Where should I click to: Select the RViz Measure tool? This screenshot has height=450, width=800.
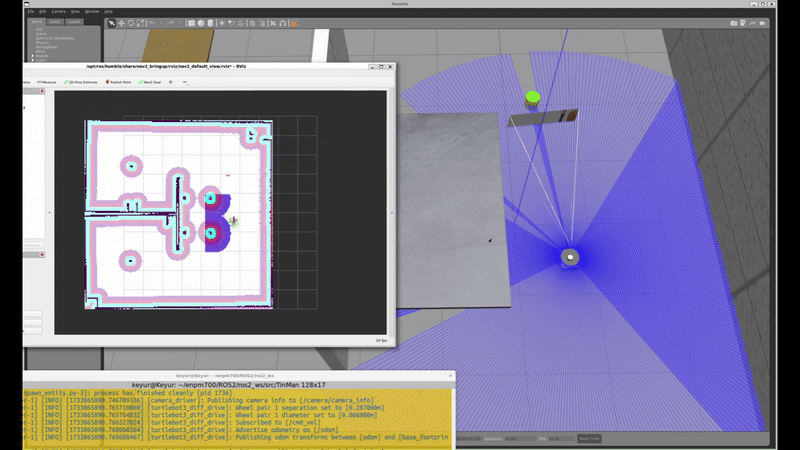[47, 82]
